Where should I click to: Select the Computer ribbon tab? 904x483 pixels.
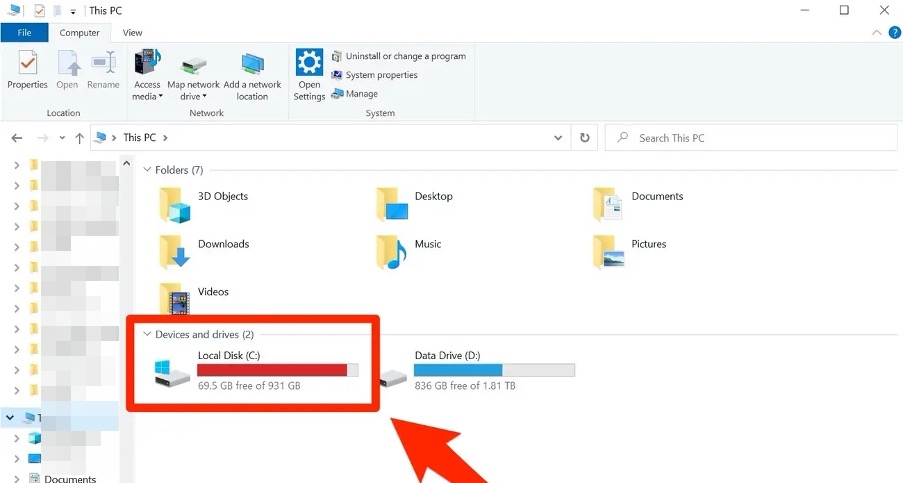click(80, 32)
